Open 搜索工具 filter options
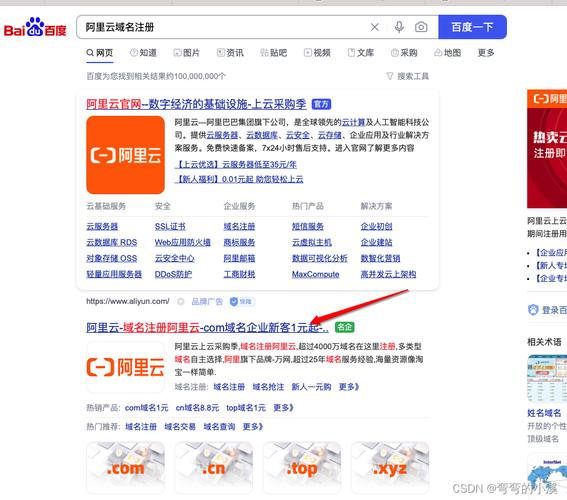The image size is (567, 500). pos(408,76)
